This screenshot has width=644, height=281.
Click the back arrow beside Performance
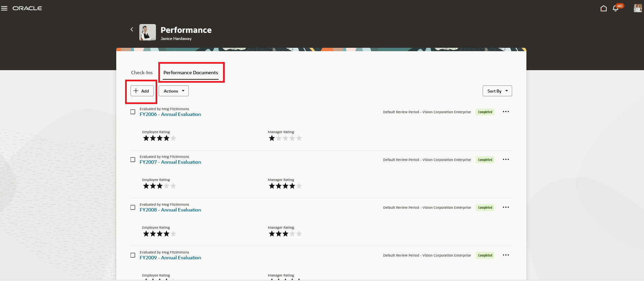[132, 29]
